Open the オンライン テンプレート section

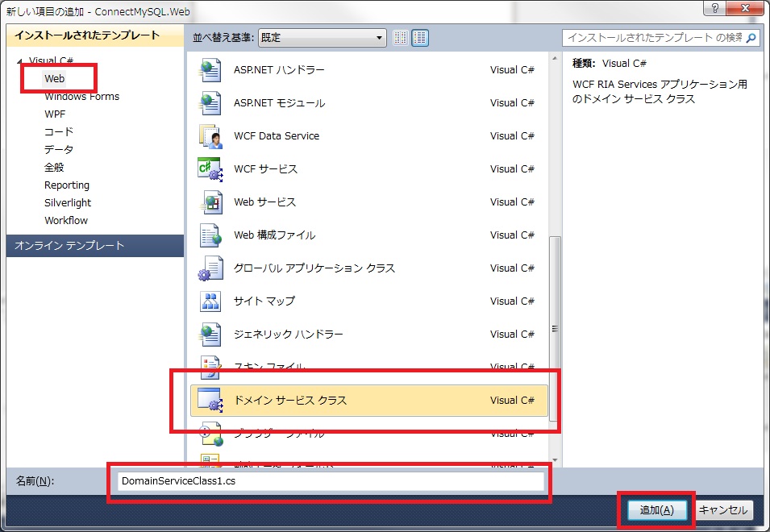pyautogui.click(x=95, y=245)
